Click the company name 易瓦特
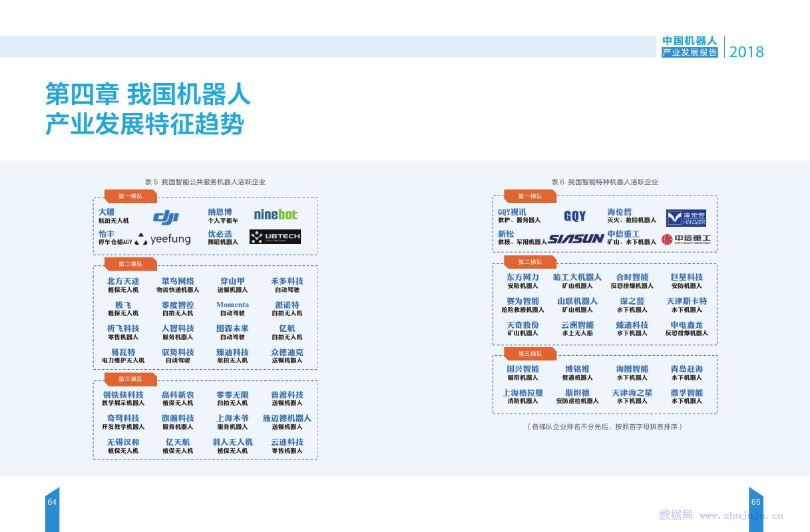The image size is (810, 532). coord(123,352)
